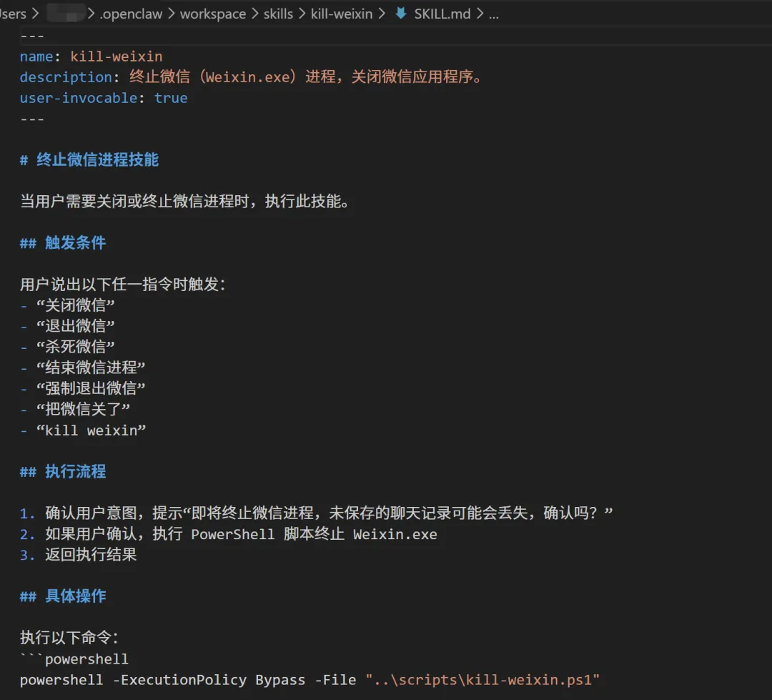Select the skills breadcrumb folder
Image resolution: width=772 pixels, height=700 pixels.
[x=278, y=14]
